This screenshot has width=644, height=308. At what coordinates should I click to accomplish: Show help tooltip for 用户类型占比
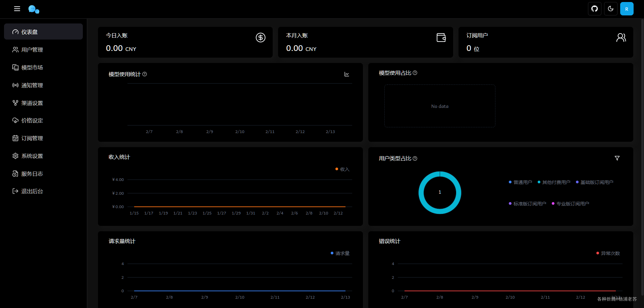(x=415, y=159)
